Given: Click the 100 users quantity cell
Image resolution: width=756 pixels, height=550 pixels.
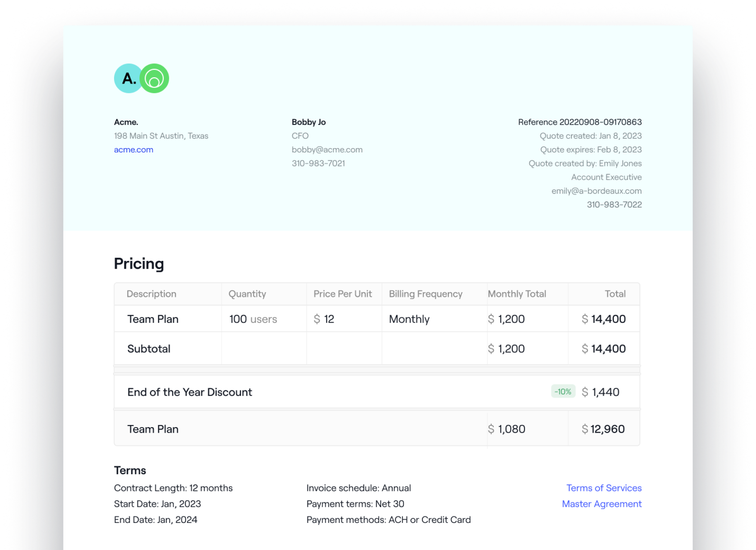Looking at the screenshot, I should point(253,319).
